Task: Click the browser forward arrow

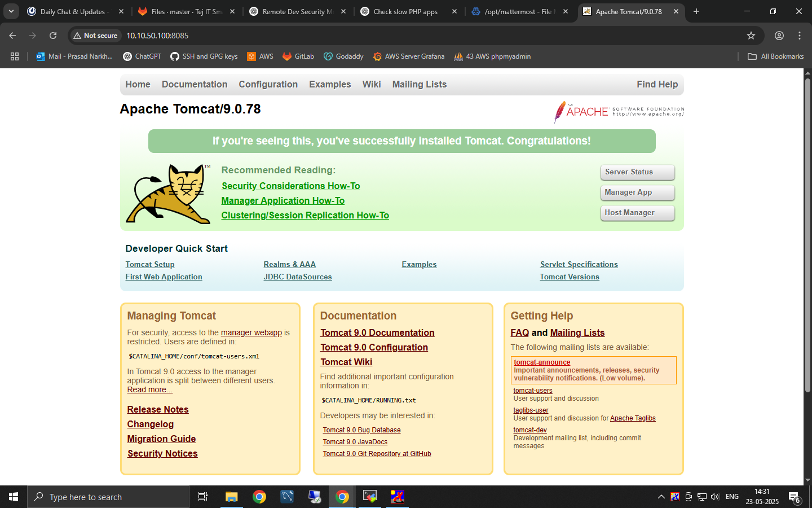Action: [x=33, y=36]
